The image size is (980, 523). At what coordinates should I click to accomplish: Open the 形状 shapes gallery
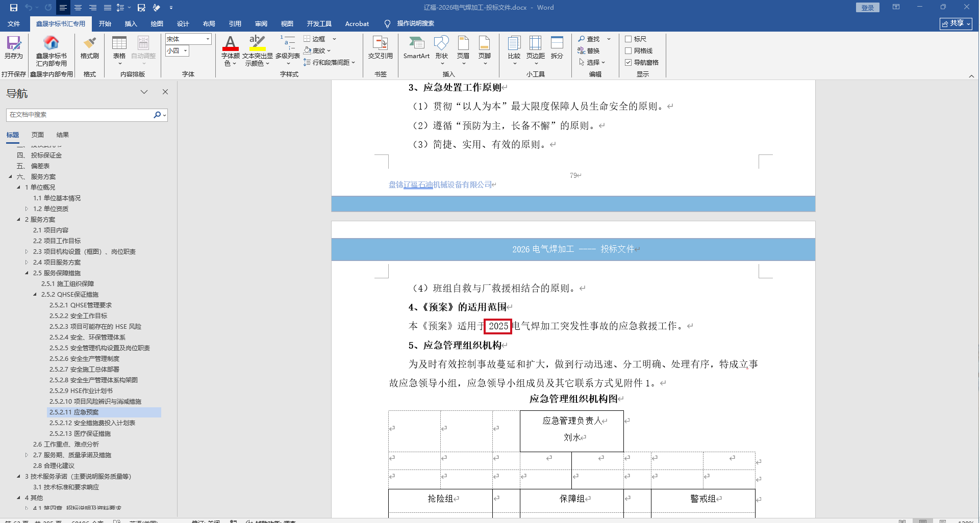pyautogui.click(x=442, y=50)
